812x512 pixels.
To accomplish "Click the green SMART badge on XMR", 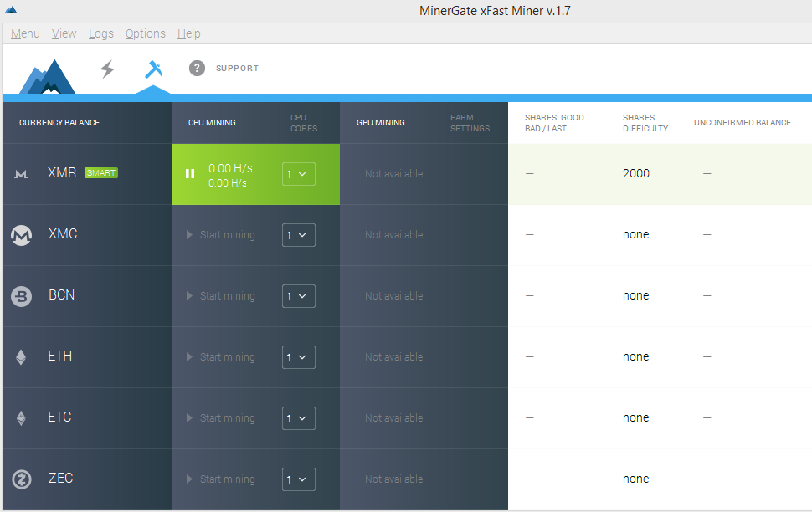I will (x=101, y=173).
